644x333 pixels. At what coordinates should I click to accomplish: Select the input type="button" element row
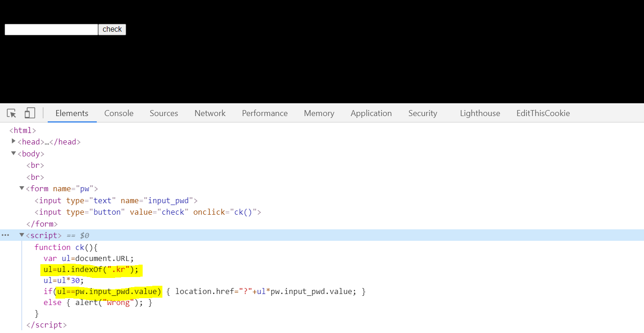point(148,212)
